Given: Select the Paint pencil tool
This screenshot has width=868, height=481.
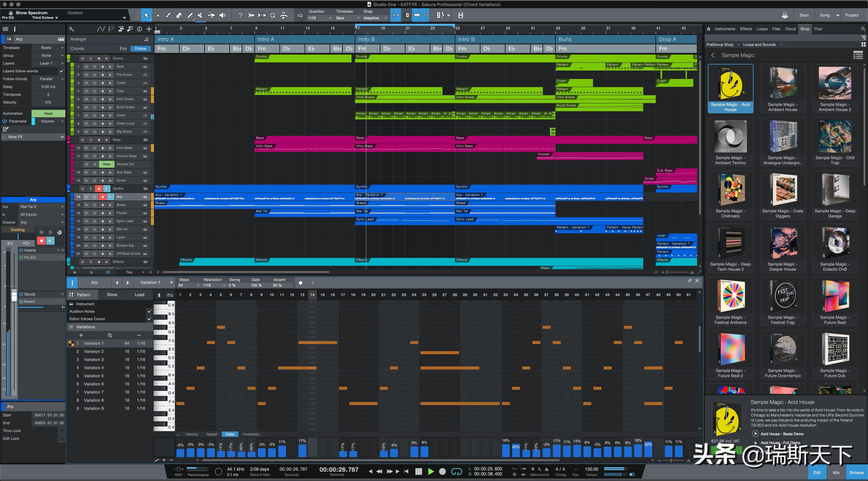Looking at the screenshot, I should (190, 15).
